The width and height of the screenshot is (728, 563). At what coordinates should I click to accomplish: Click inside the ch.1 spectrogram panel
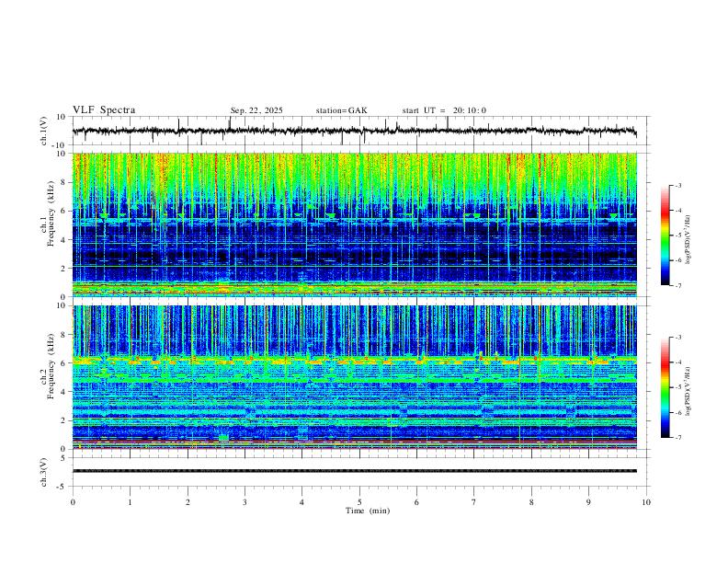(354, 224)
